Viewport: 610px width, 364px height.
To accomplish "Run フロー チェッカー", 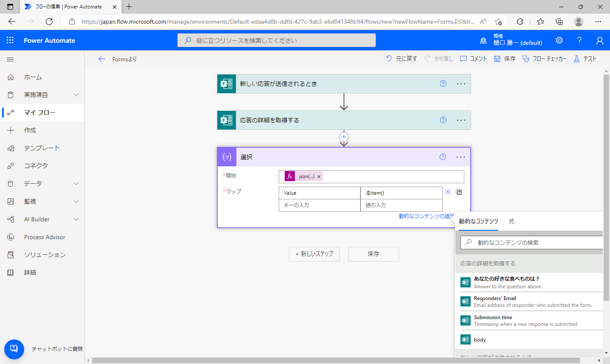I will pyautogui.click(x=544, y=59).
